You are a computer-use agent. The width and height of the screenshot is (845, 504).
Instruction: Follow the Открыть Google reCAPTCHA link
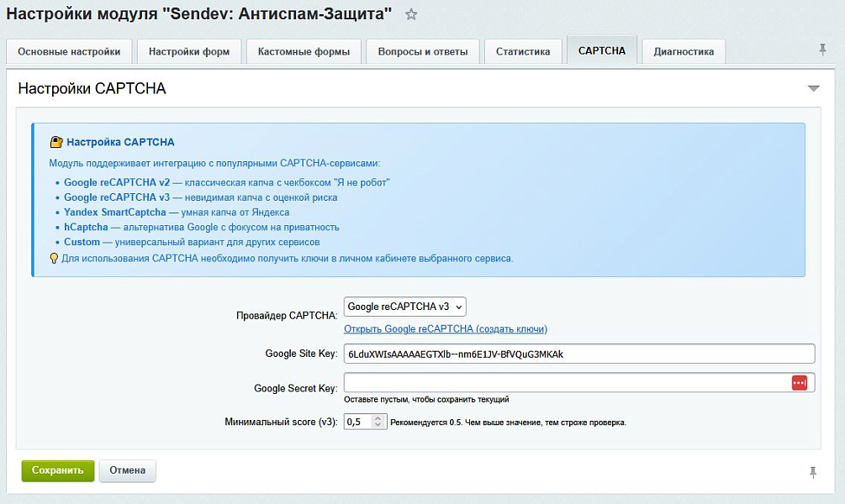446,328
